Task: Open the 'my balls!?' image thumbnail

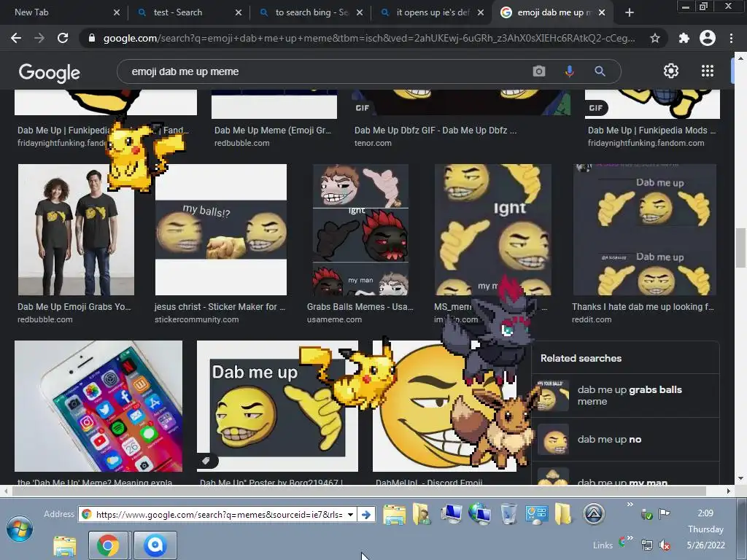Action: [221, 230]
